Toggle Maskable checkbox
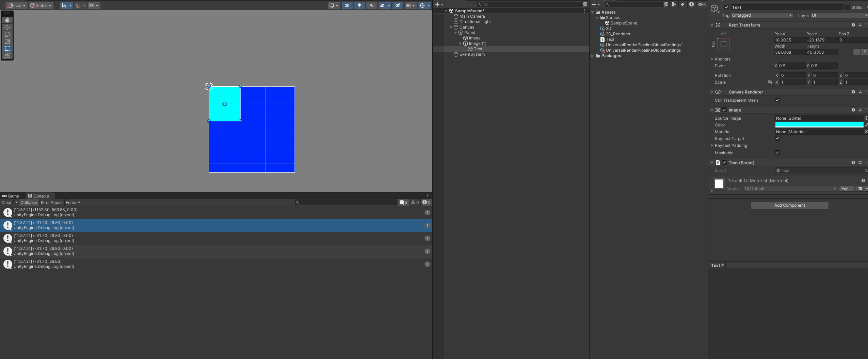The width and height of the screenshot is (868, 359). 777,153
